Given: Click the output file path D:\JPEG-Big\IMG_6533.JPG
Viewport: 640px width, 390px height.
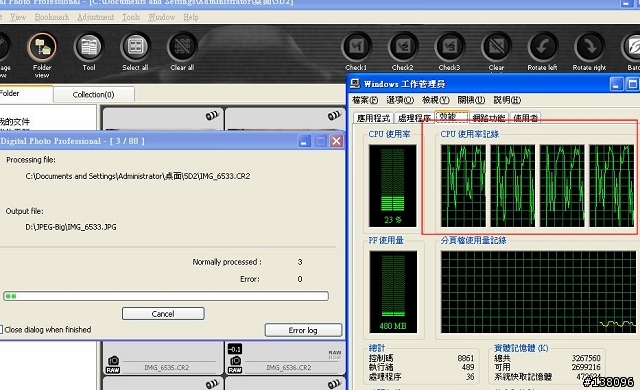Looking at the screenshot, I should pos(71,227).
